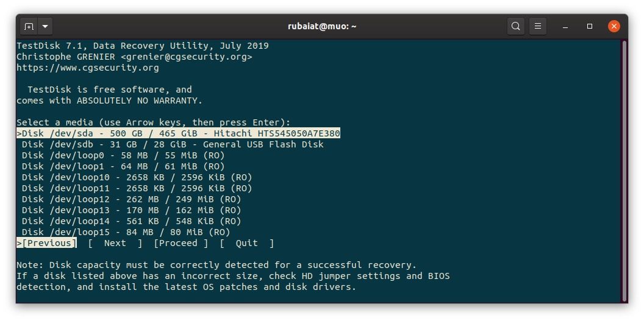Image resolution: width=644 pixels, height=321 pixels.
Task: Select the Next option
Action: (115, 243)
